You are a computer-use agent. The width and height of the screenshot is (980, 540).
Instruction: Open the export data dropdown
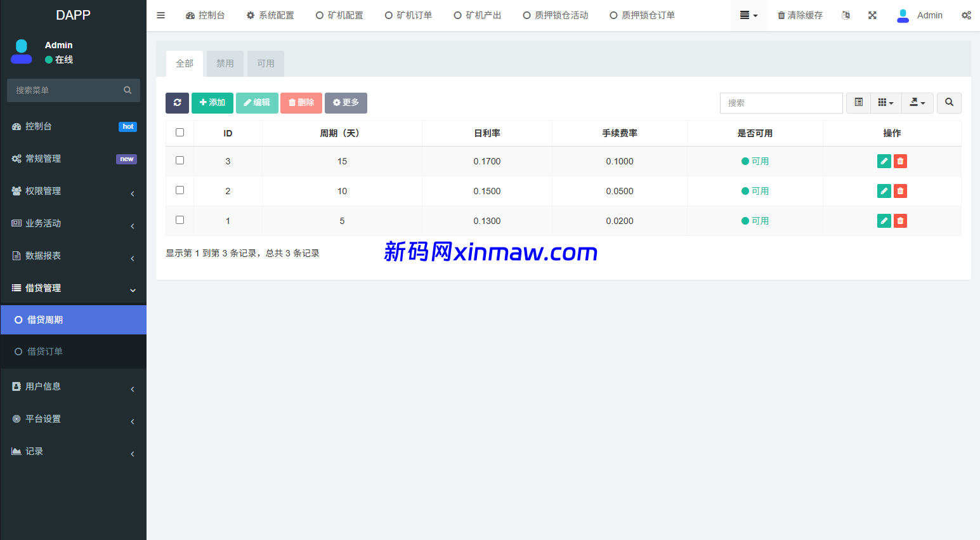pyautogui.click(x=917, y=103)
